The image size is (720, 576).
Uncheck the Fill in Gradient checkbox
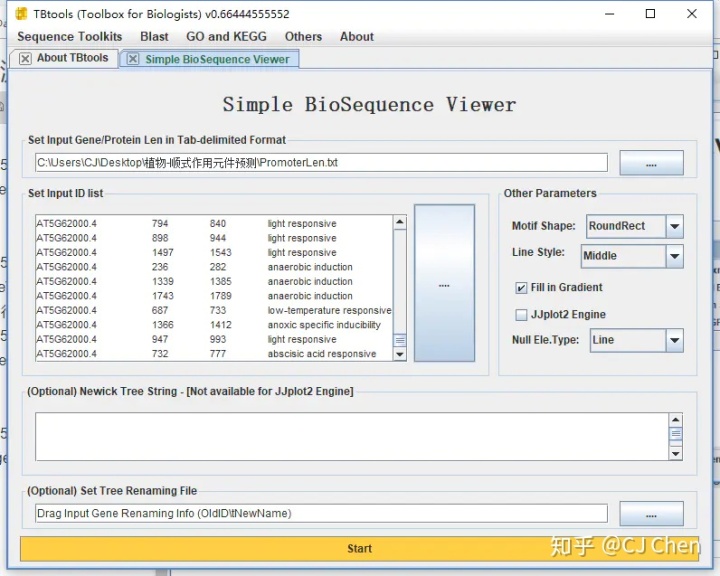[x=521, y=288]
